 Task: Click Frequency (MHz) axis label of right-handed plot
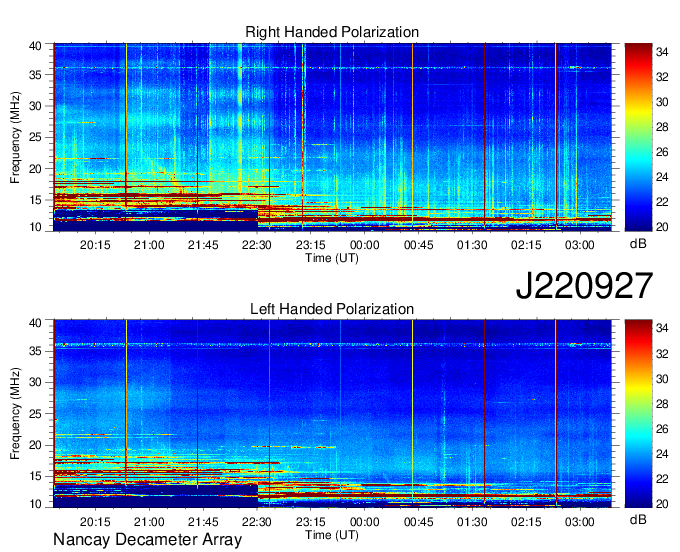[x=15, y=137]
